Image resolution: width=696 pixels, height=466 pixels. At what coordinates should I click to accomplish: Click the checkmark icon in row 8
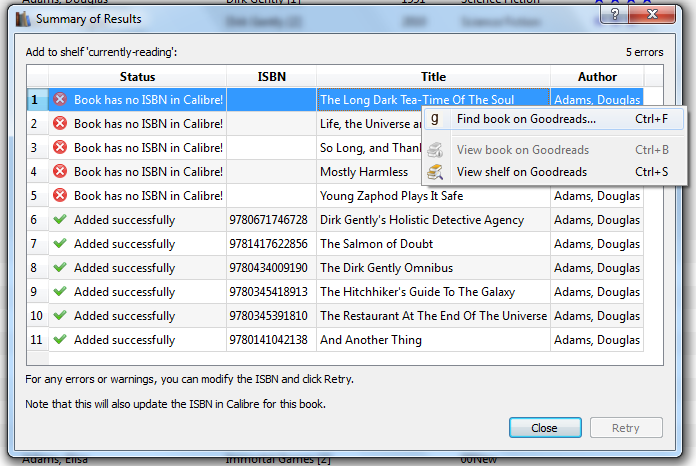[60, 267]
